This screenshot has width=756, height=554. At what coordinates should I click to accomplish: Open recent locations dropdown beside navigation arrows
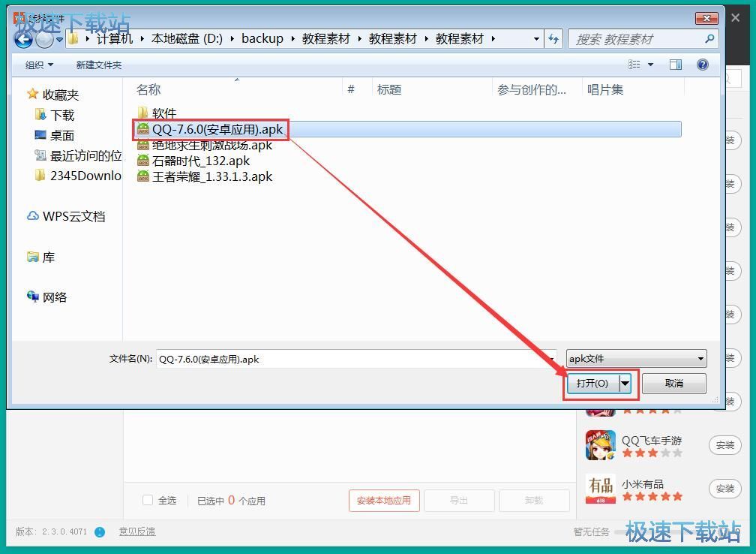pyautogui.click(x=60, y=40)
